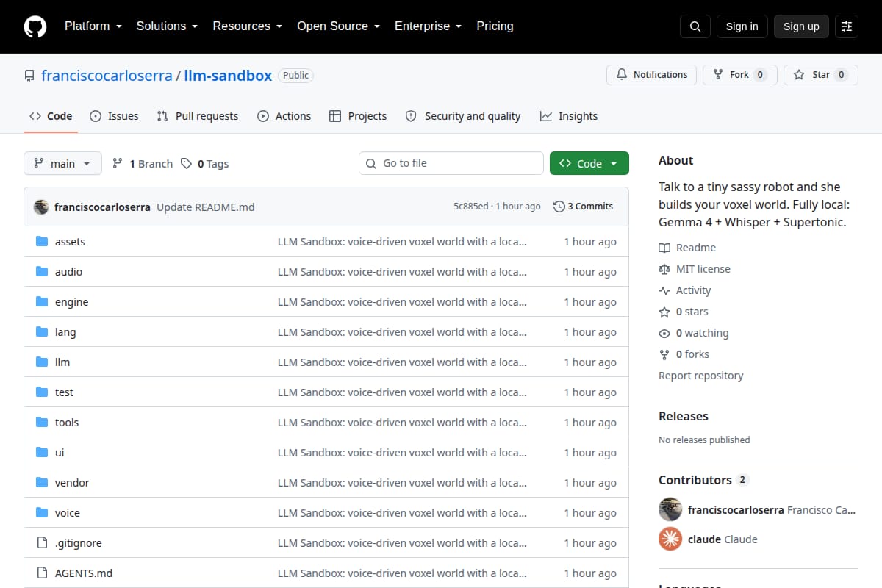Click the audio folder icon
This screenshot has width=882, height=588.
(x=42, y=272)
